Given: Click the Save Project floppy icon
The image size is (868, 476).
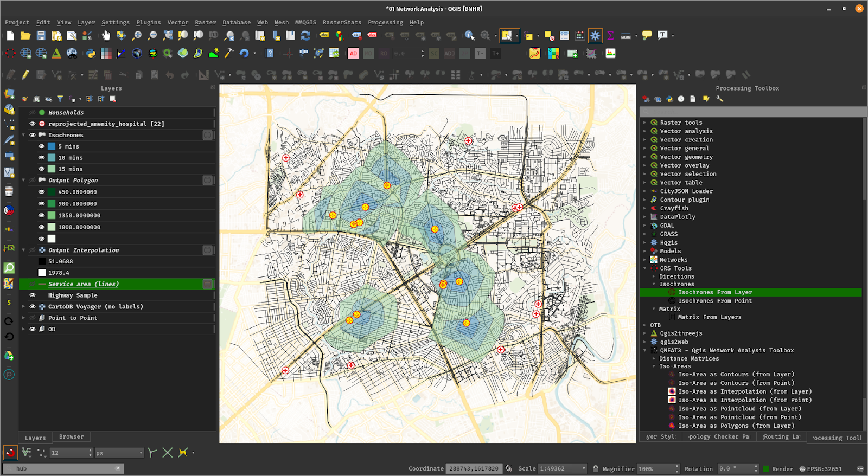Looking at the screenshot, I should (41, 36).
